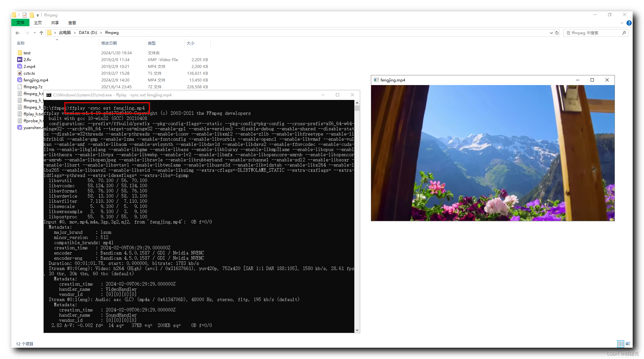
Task: Click the cmd.exe title bar icon
Action: click(49, 95)
